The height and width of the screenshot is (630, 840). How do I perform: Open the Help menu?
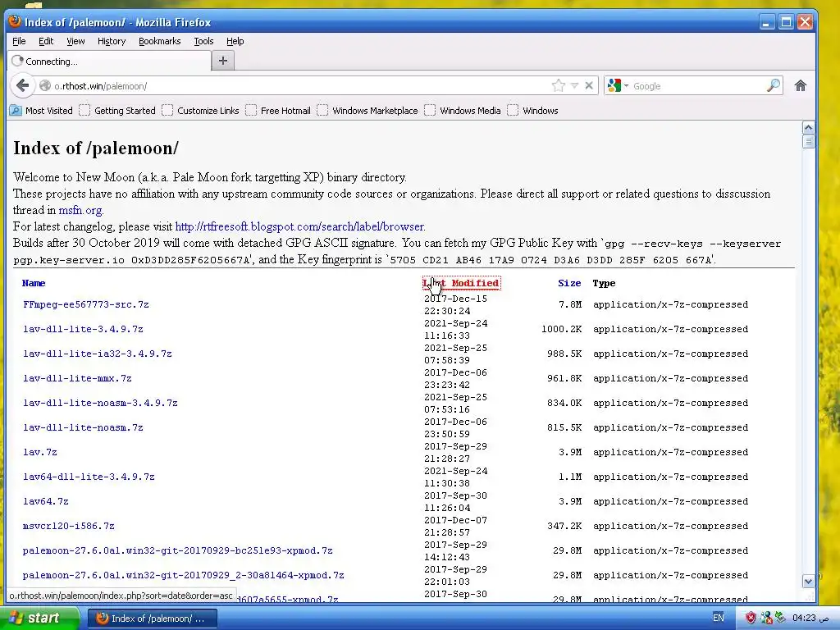tap(235, 41)
